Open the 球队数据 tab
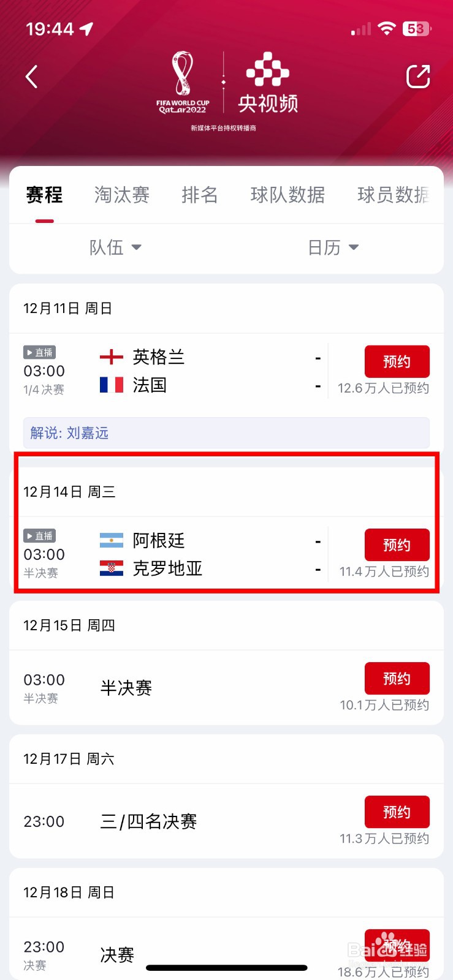The width and height of the screenshot is (453, 980). pos(287,195)
